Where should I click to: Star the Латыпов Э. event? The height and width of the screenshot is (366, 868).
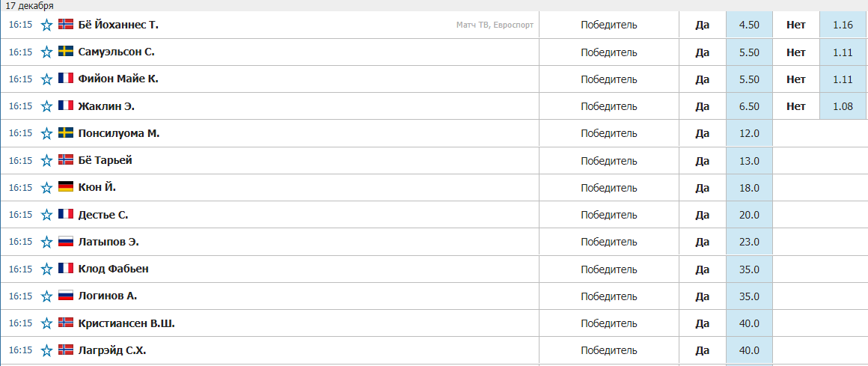(47, 242)
